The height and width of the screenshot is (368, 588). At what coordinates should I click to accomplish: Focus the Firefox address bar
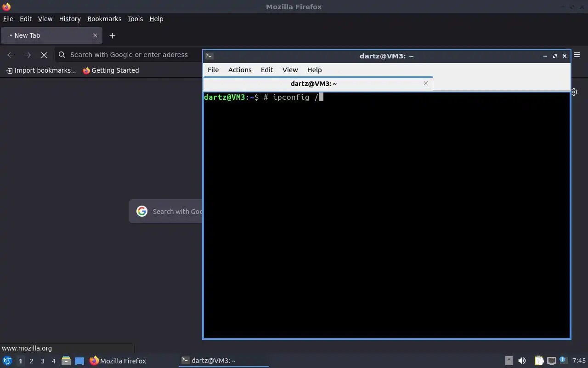(129, 55)
